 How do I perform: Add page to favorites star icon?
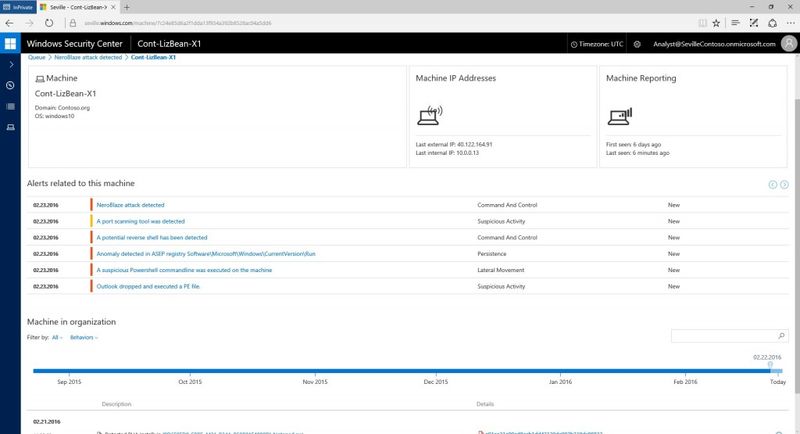716,23
